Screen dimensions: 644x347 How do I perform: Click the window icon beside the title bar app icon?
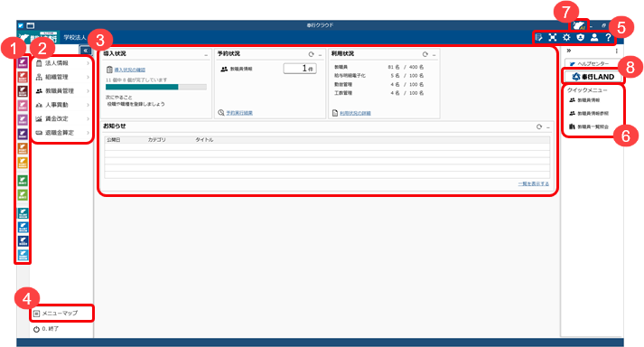point(31,25)
